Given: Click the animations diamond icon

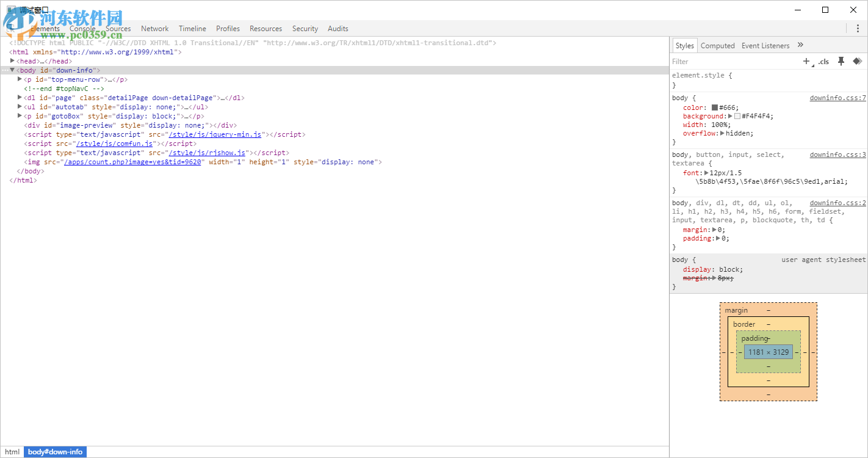Looking at the screenshot, I should pyautogui.click(x=857, y=61).
